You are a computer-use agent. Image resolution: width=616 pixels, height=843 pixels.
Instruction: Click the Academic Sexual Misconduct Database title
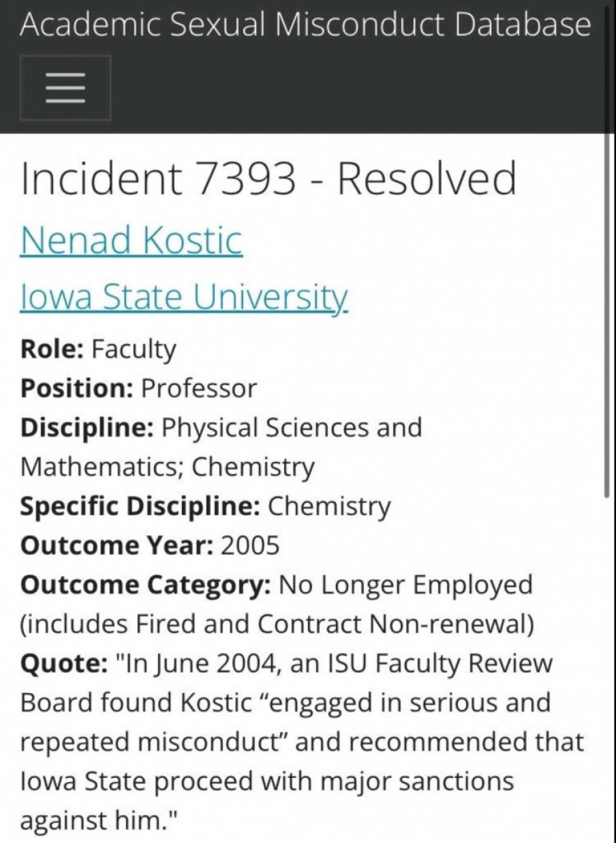(x=305, y=25)
